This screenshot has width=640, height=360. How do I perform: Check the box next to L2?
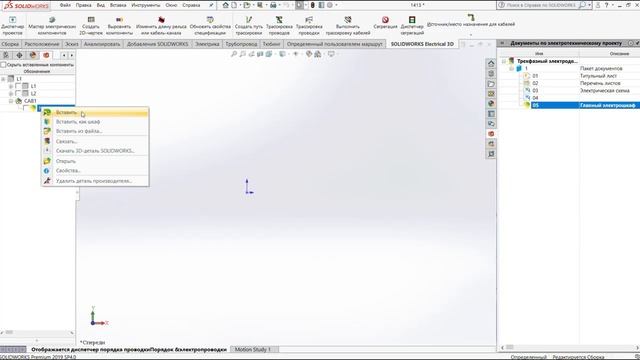click(x=18, y=93)
